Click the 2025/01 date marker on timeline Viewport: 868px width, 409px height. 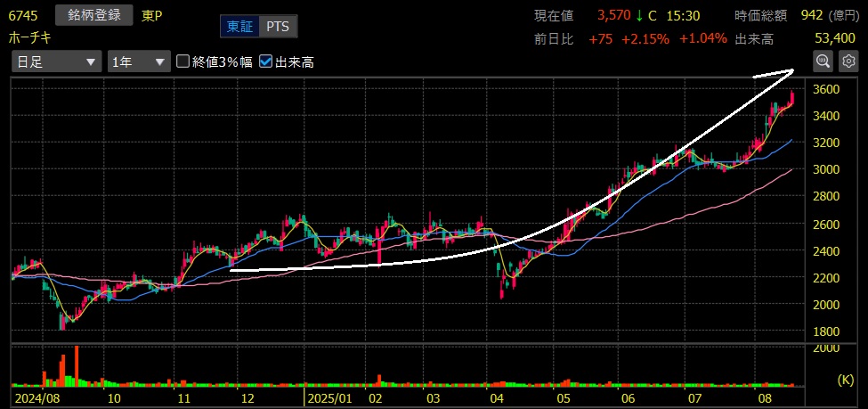(330, 397)
